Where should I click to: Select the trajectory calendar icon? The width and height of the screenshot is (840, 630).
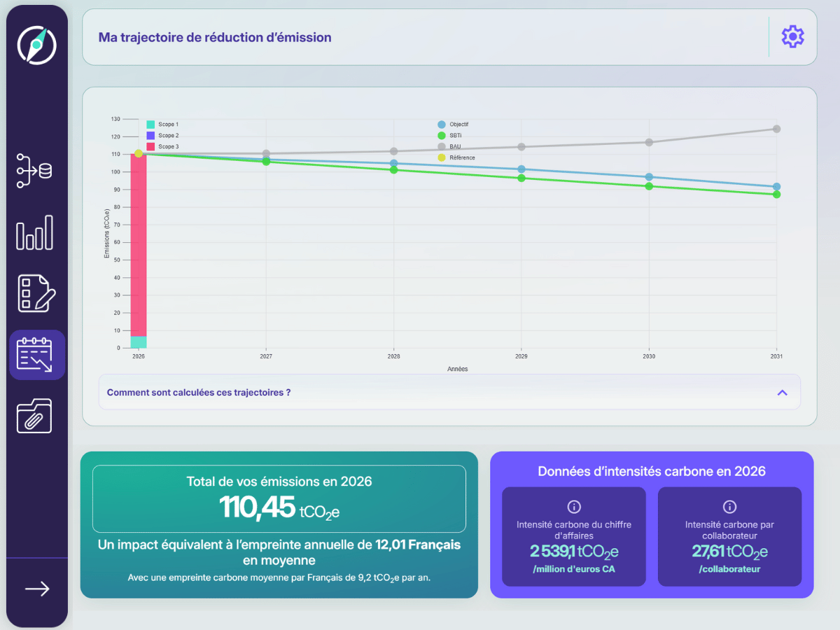coord(36,355)
